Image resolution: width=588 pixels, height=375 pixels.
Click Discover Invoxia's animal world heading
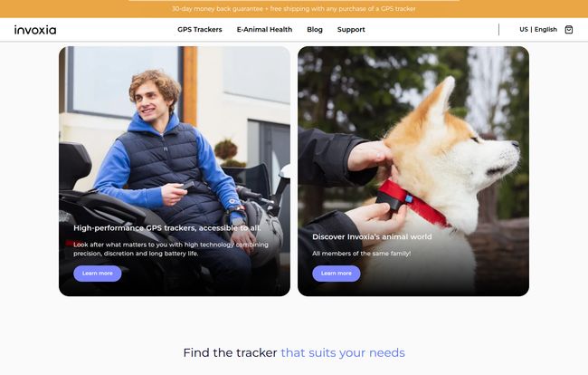[x=372, y=236]
